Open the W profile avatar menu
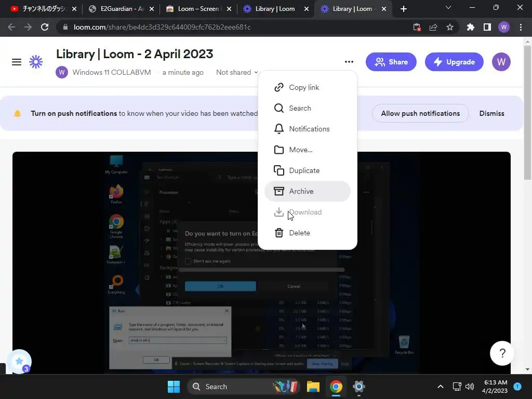Image resolution: width=532 pixels, height=399 pixels. coord(501,62)
